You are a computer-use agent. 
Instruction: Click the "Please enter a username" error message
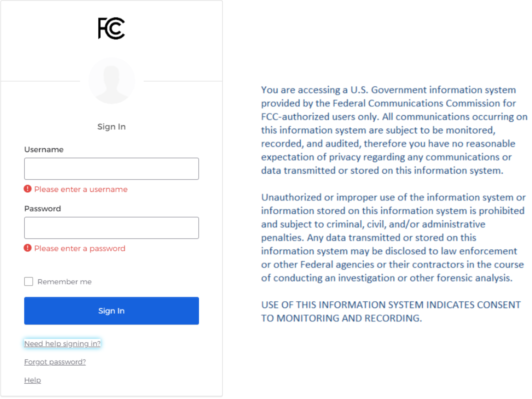point(81,189)
